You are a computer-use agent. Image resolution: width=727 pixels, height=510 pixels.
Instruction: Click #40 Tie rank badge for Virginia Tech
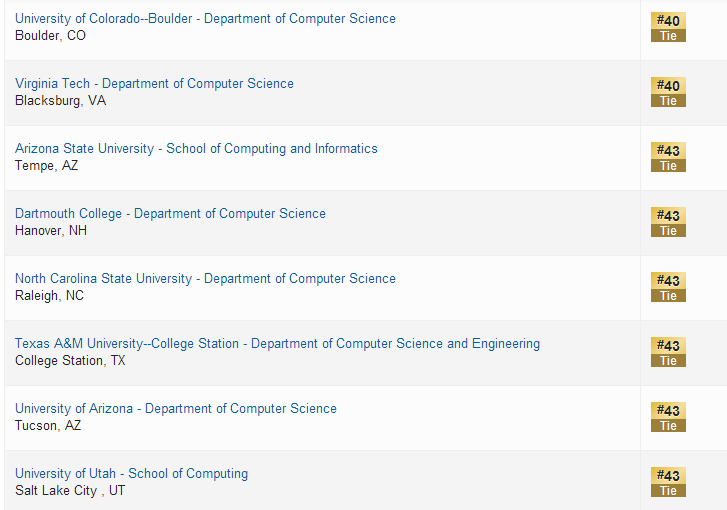point(668,92)
